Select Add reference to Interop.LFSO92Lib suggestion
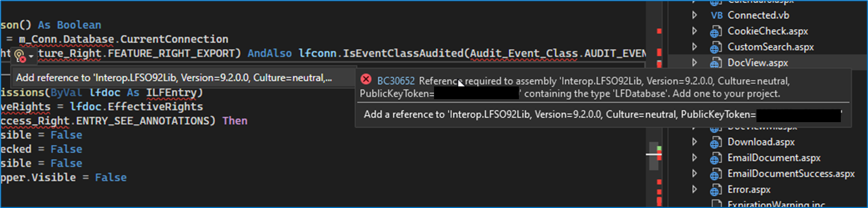This screenshot has height=208, width=868. 174,78
